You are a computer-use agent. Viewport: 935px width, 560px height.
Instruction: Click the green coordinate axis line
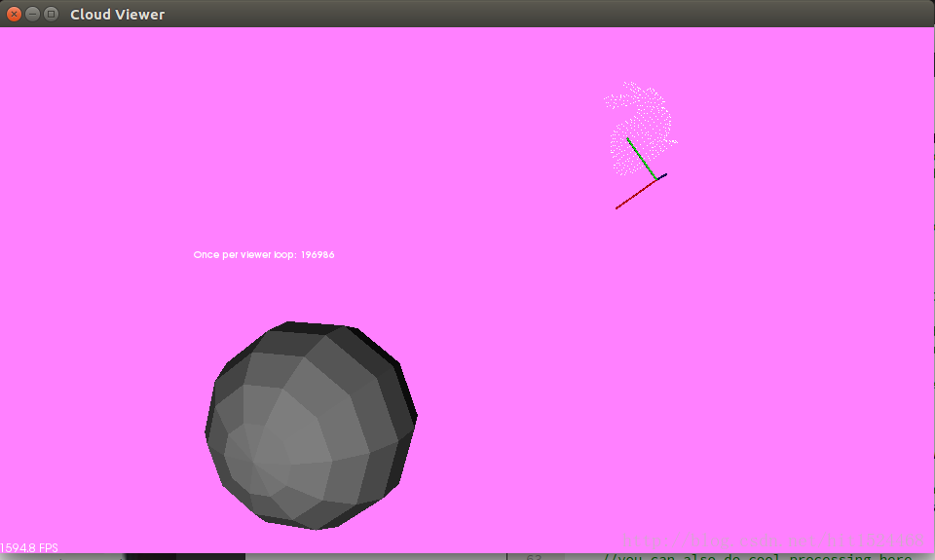(x=642, y=159)
